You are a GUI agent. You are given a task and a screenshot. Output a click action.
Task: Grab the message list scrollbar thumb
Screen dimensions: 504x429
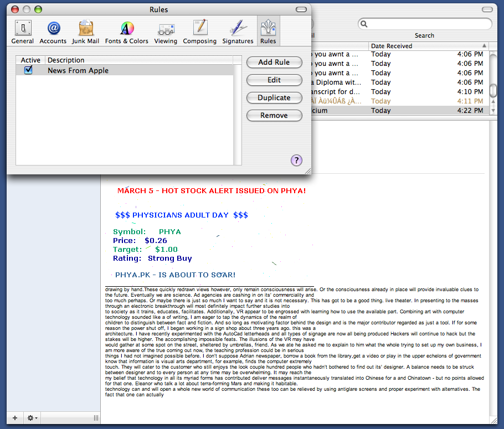[x=493, y=90]
